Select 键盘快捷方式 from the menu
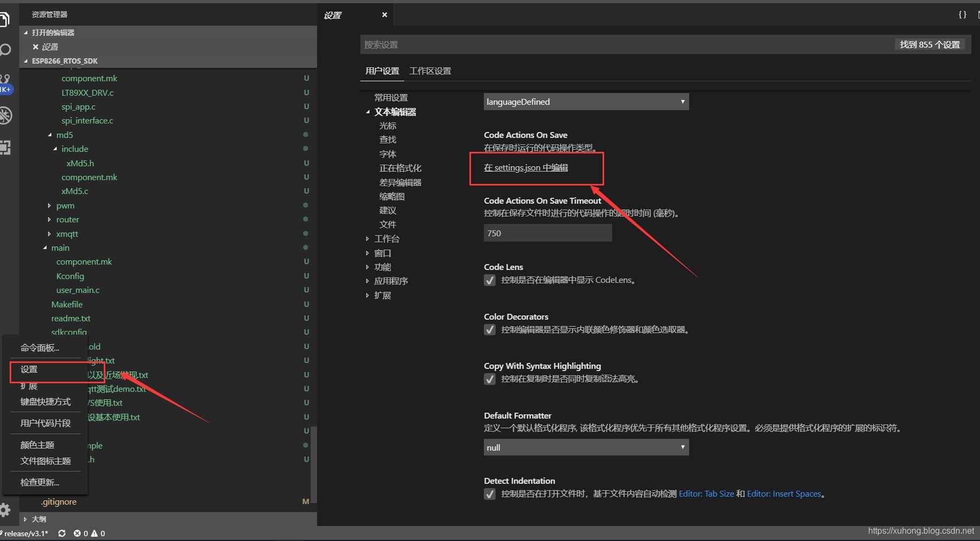Viewport: 980px width, 541px height. click(45, 402)
